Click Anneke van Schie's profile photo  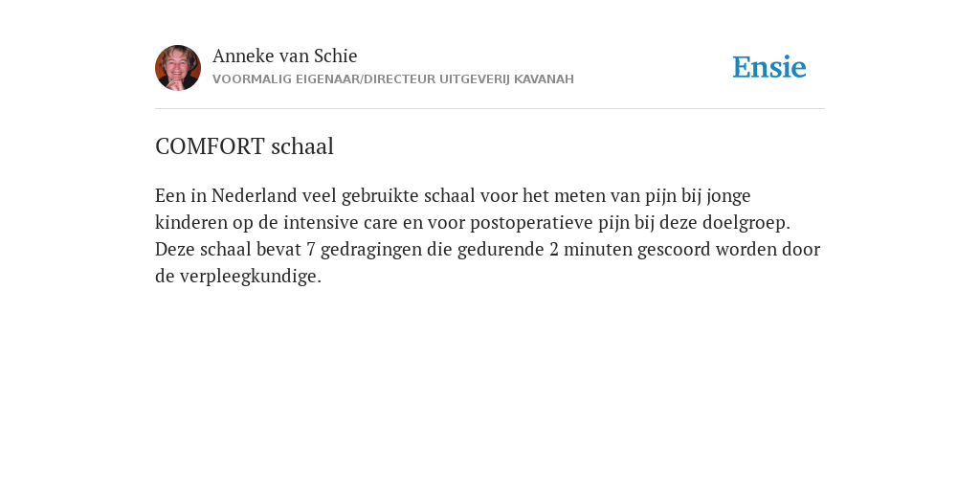[x=178, y=68]
